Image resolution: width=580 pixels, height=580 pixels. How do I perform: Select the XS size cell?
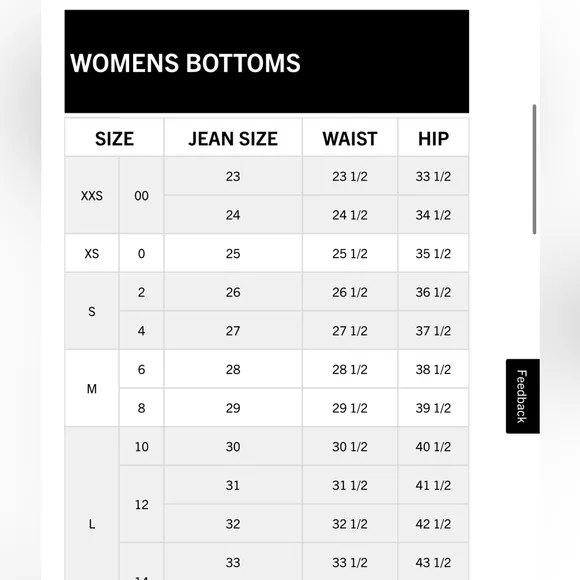(x=92, y=253)
